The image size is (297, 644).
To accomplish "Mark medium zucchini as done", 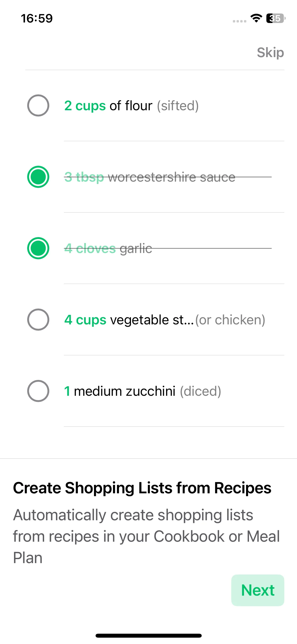I will click(38, 391).
